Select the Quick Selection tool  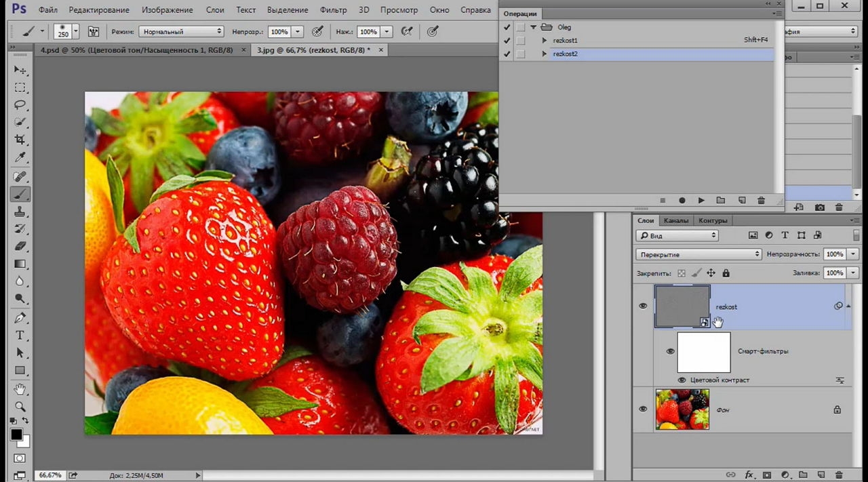(20, 123)
